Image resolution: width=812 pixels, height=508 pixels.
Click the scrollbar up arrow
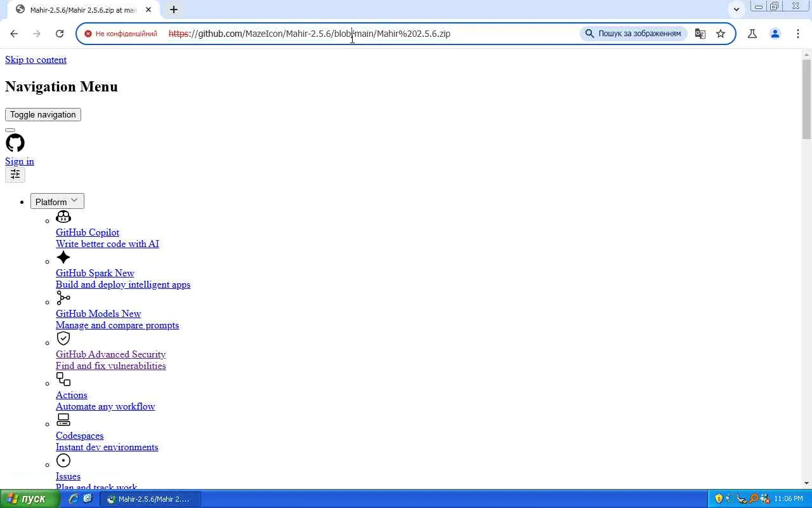tap(806, 54)
